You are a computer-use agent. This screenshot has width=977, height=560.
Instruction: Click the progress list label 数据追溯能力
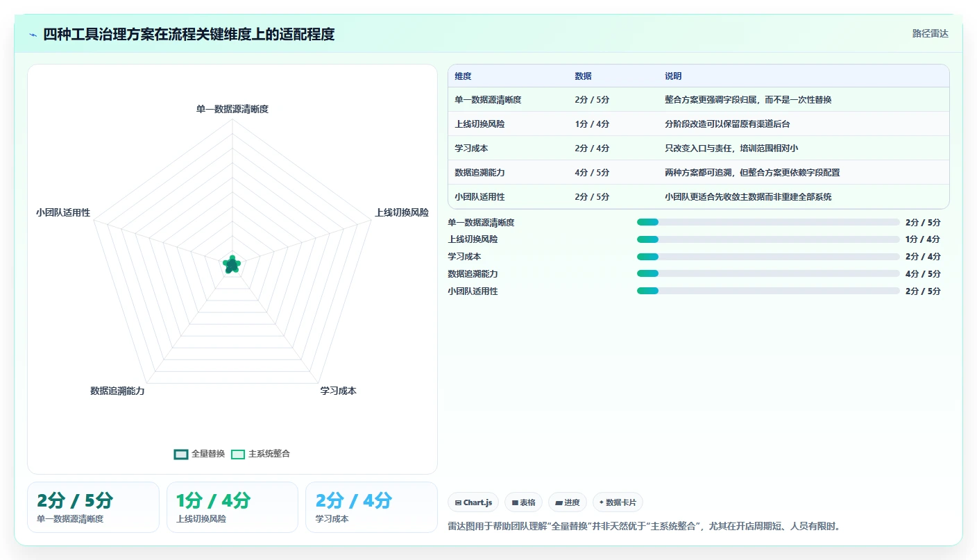coord(473,274)
